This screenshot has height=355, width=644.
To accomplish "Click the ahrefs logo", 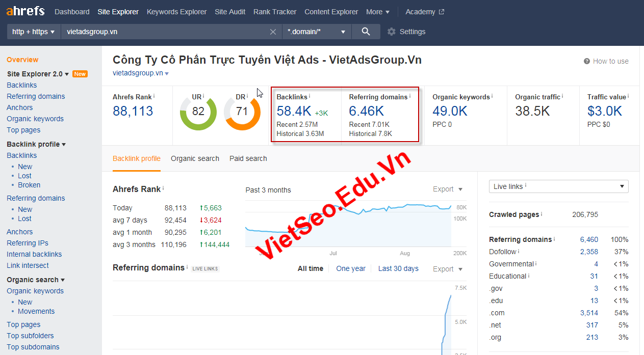I will 25,10.
